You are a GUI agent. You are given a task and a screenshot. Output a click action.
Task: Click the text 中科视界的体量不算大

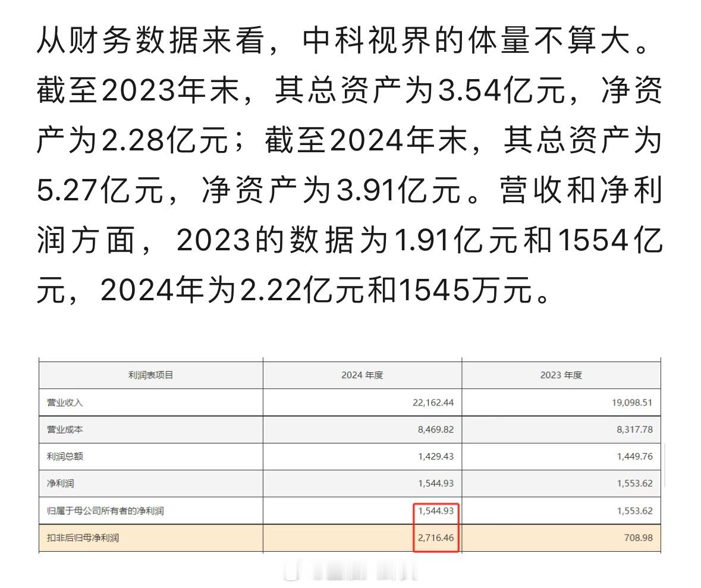point(466,40)
